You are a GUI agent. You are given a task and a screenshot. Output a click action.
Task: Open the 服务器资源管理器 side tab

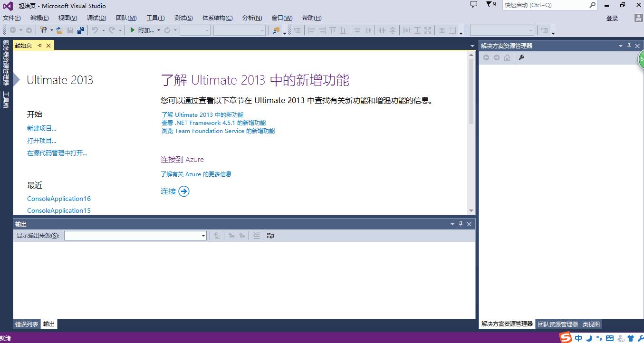[x=6, y=63]
